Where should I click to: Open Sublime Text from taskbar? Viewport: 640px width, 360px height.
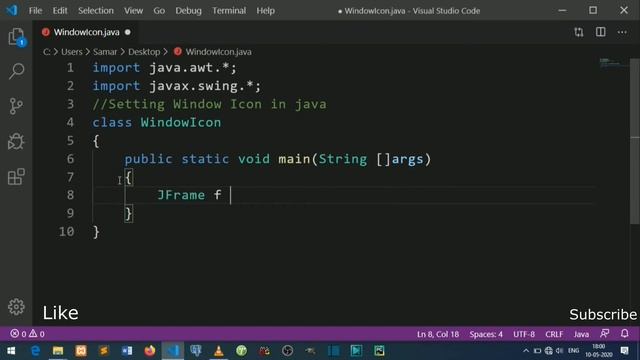point(104,351)
